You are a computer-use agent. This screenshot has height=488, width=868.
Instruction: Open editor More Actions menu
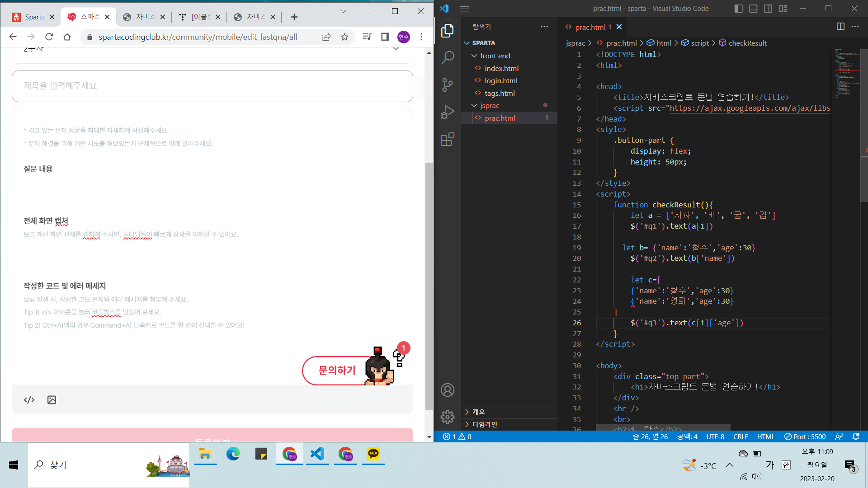[x=855, y=27]
